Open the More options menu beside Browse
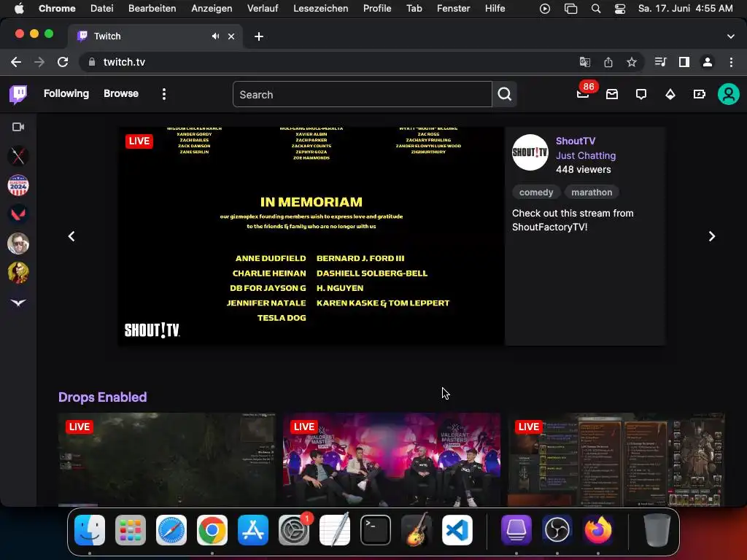Image resolution: width=747 pixels, height=560 pixels. click(x=164, y=94)
